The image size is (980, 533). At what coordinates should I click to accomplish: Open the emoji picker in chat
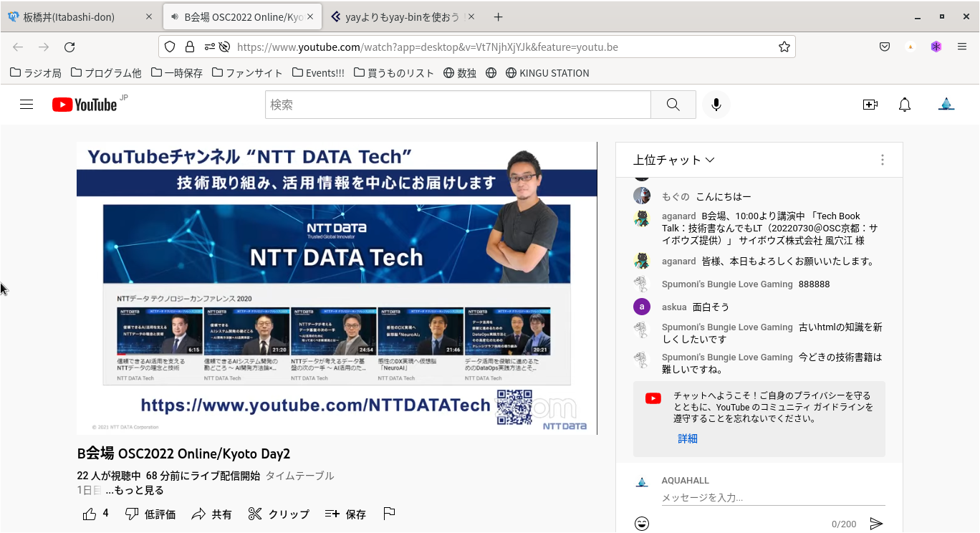tap(642, 524)
